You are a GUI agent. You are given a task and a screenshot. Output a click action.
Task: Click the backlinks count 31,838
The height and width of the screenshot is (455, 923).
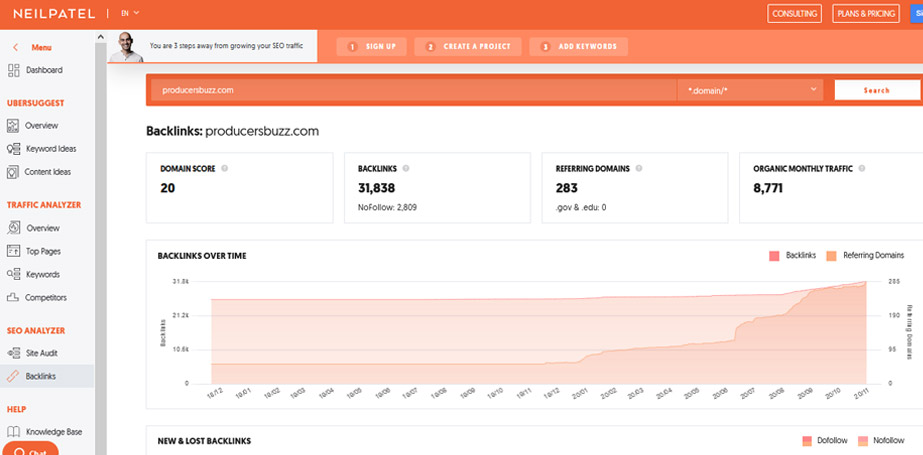376,188
